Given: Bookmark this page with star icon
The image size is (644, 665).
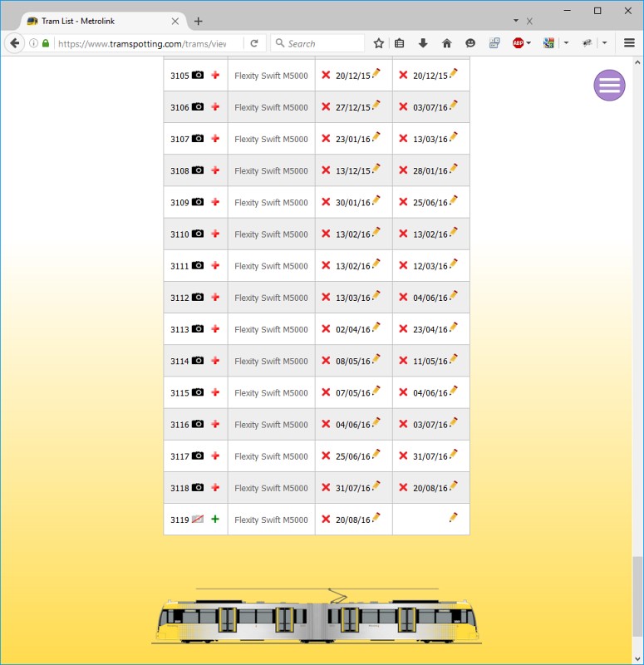Looking at the screenshot, I should coord(379,43).
